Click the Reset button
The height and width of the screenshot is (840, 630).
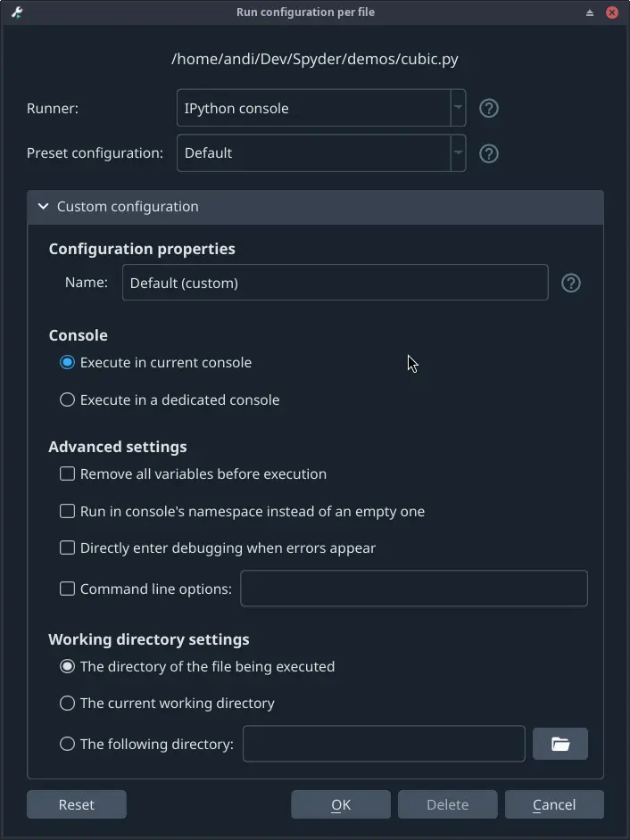(x=76, y=804)
